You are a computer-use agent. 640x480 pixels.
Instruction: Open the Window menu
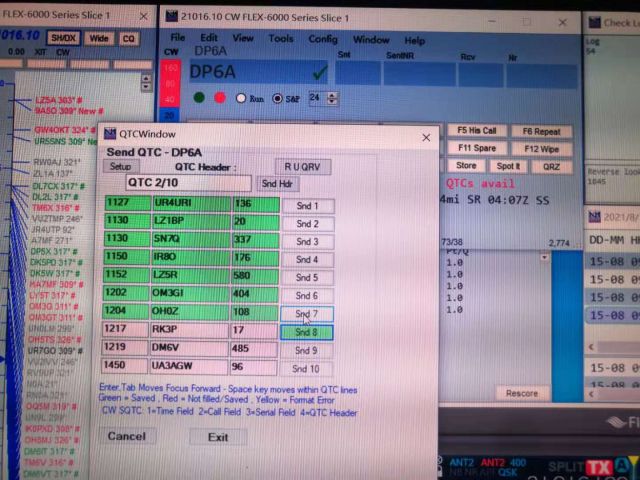(371, 40)
